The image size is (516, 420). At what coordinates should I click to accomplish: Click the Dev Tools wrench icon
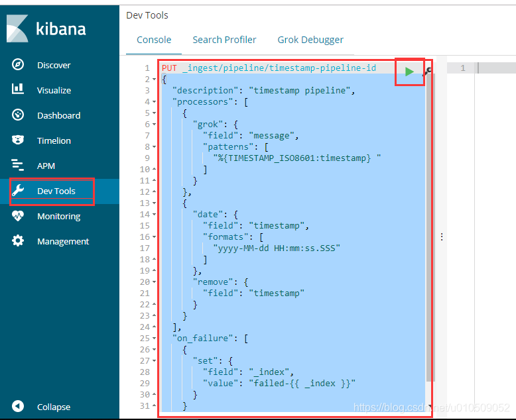(x=18, y=190)
